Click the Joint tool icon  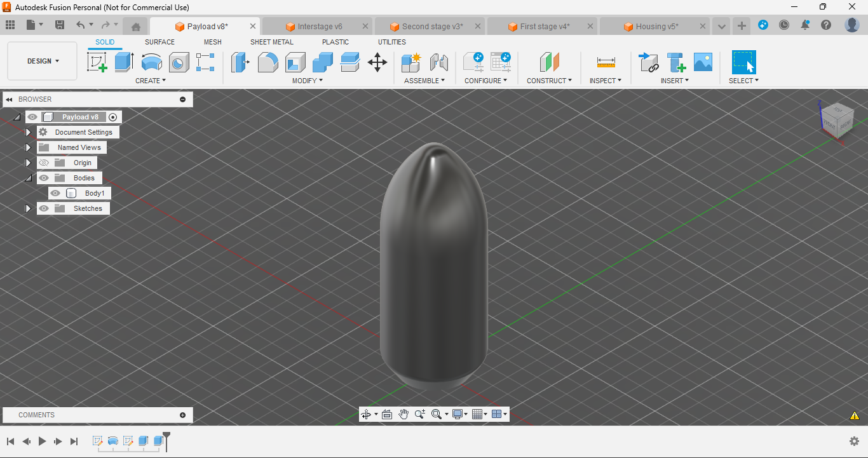439,62
